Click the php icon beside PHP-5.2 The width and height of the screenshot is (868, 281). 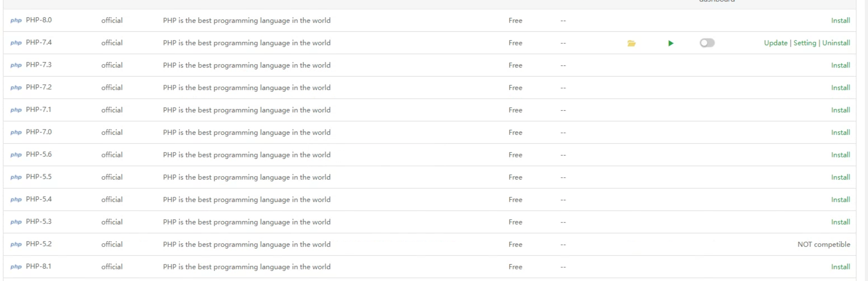[16, 244]
